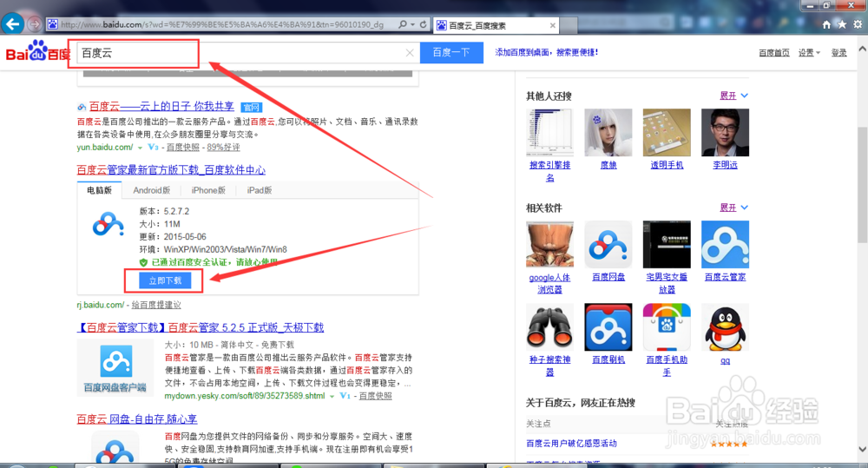Open 百度刷机 software icon
This screenshot has width=868, height=468.
(x=608, y=326)
